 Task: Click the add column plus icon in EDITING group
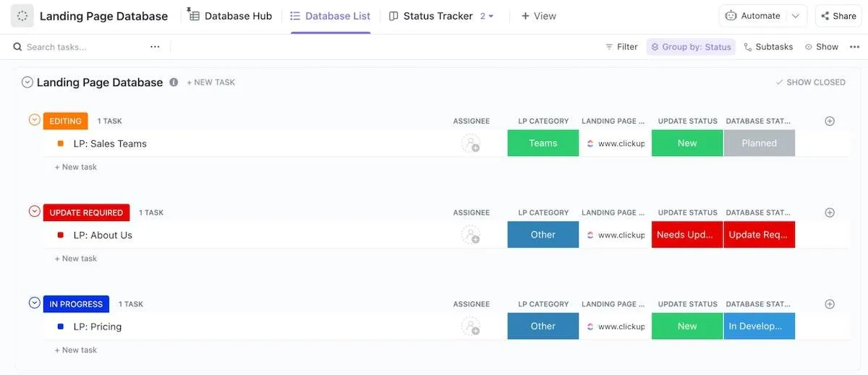(830, 121)
